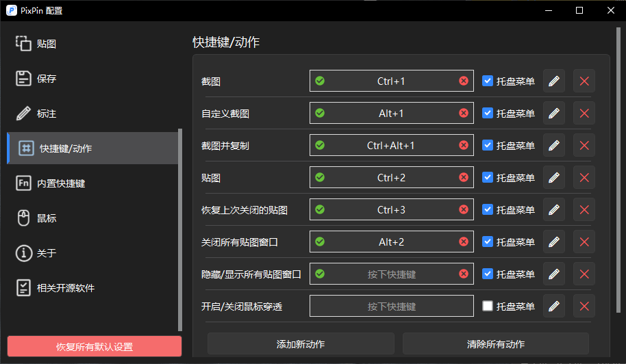Enable 托盘菜单 for 开启/关闭鼠标穿透
626x364 pixels.
[x=488, y=306]
